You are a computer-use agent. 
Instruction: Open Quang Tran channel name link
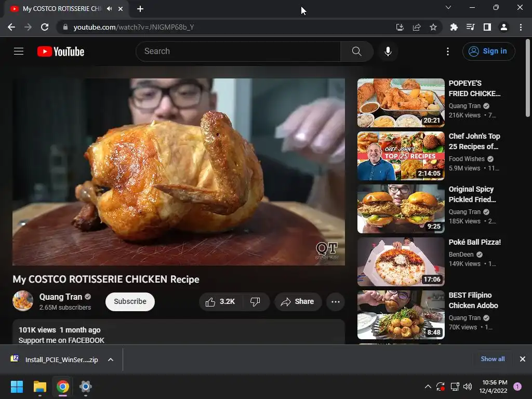click(x=61, y=297)
